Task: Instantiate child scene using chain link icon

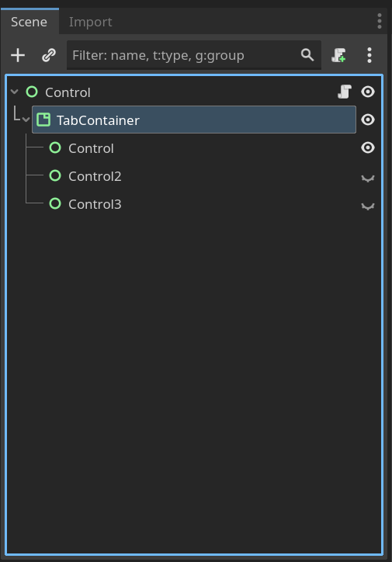Action: 49,56
